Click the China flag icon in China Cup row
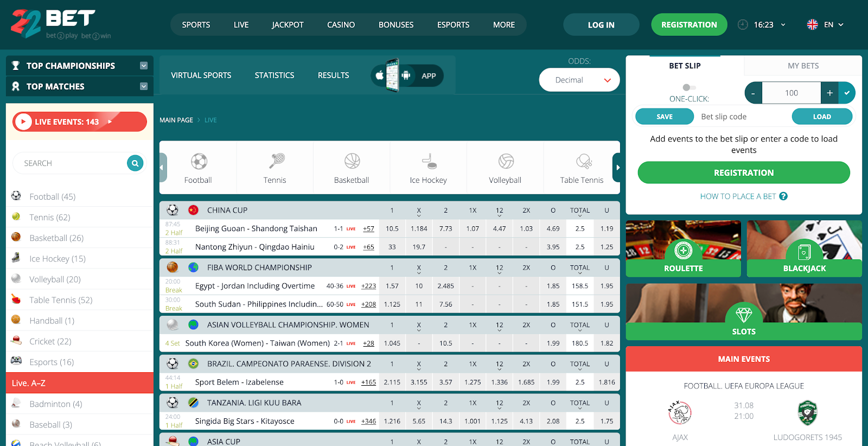The image size is (868, 446). pyautogui.click(x=193, y=210)
